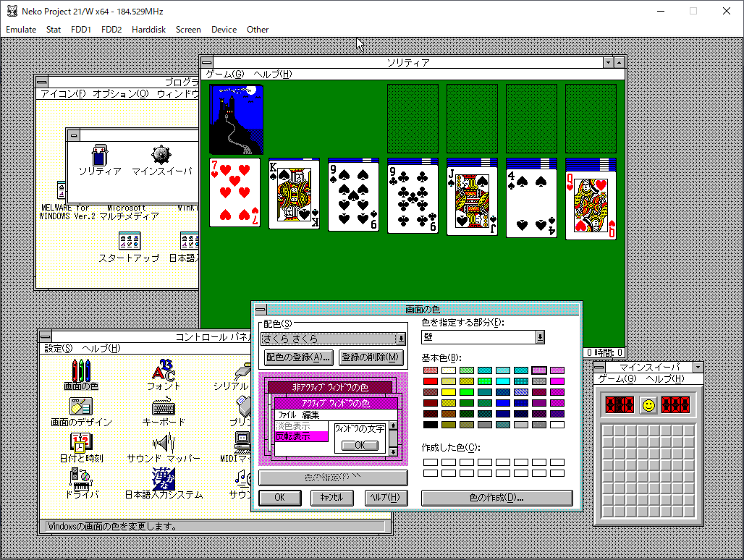Select the 7 of hearts card

click(235, 192)
